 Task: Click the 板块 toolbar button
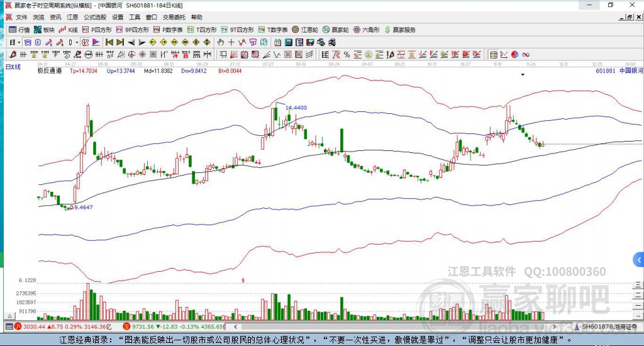45,30
